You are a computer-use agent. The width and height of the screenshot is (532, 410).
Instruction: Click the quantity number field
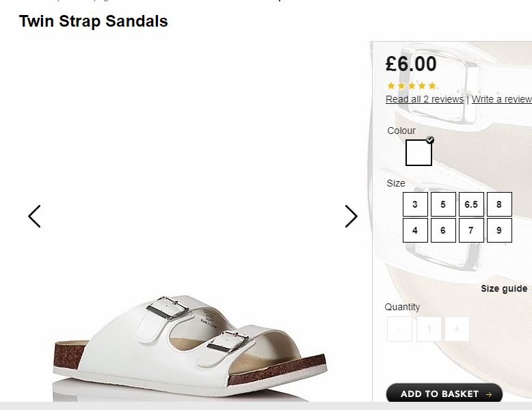[x=429, y=329]
